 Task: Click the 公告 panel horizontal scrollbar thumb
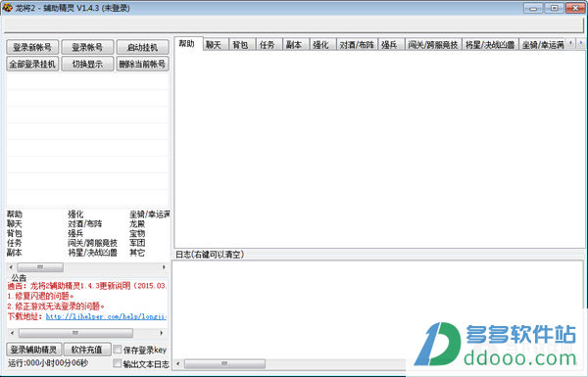(x=75, y=333)
